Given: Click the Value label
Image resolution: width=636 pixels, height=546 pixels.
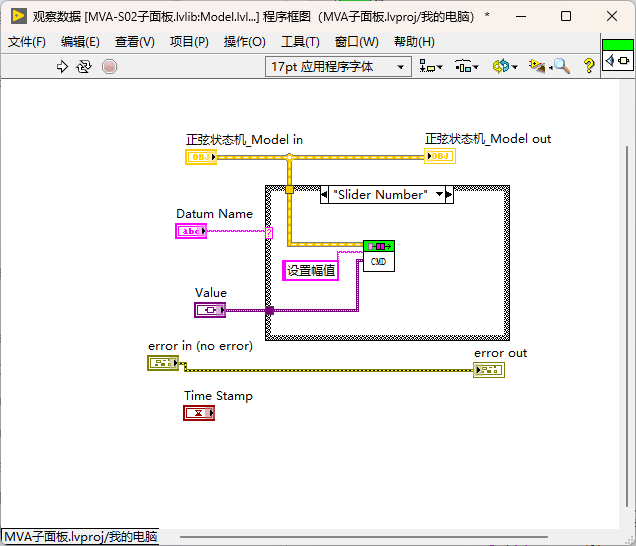Looking at the screenshot, I should (x=211, y=293).
